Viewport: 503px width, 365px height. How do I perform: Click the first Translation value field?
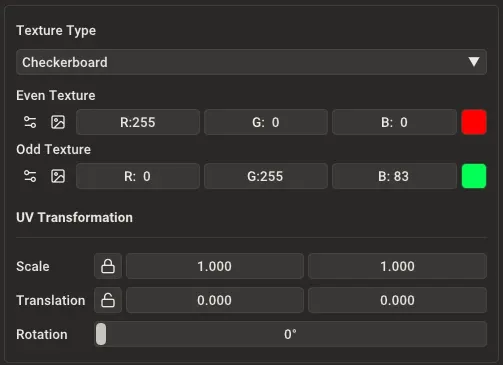click(x=215, y=300)
